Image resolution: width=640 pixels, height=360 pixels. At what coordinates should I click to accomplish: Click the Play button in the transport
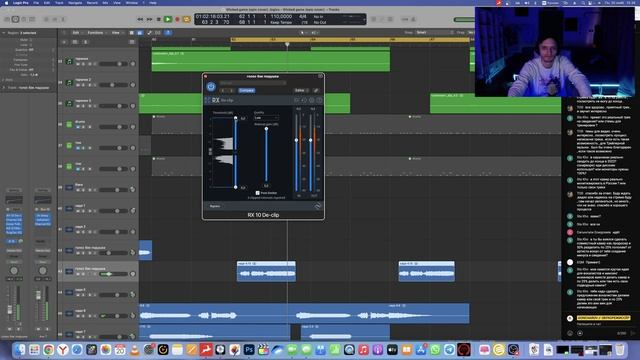click(x=168, y=19)
